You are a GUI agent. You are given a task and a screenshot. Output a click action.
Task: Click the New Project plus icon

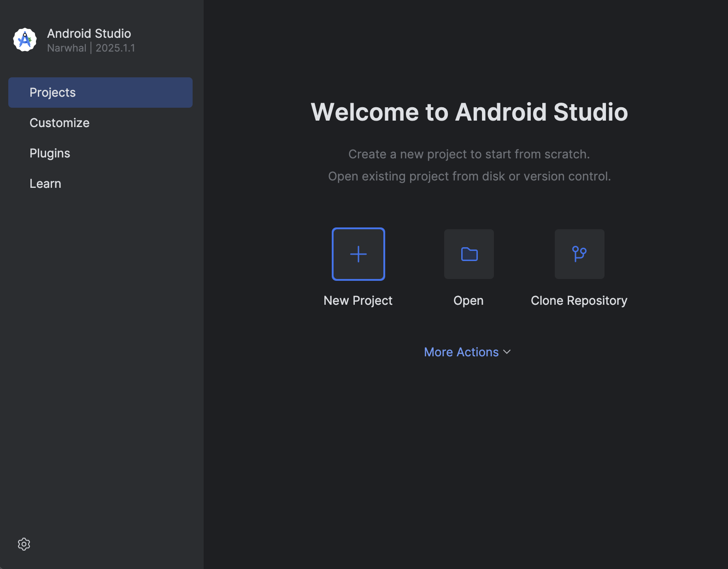[358, 254]
